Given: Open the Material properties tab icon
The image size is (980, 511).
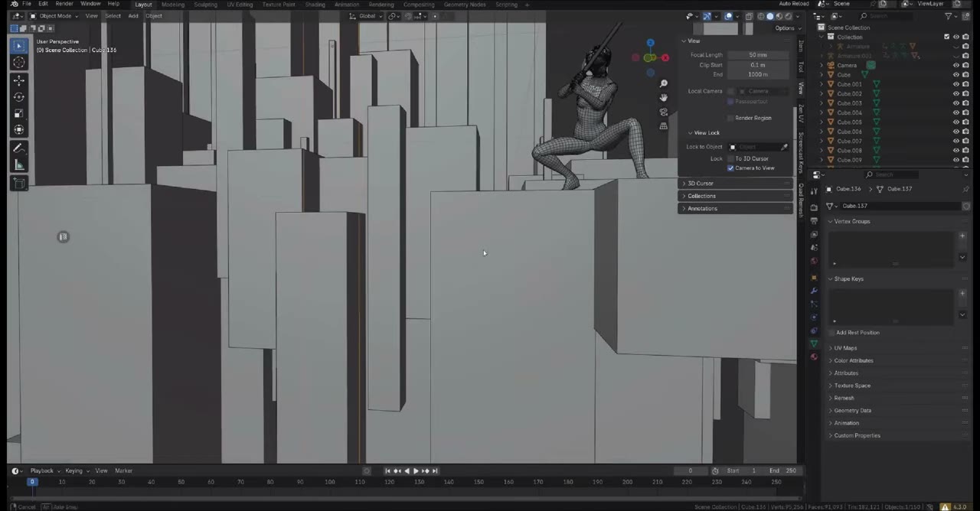Looking at the screenshot, I should point(814,356).
